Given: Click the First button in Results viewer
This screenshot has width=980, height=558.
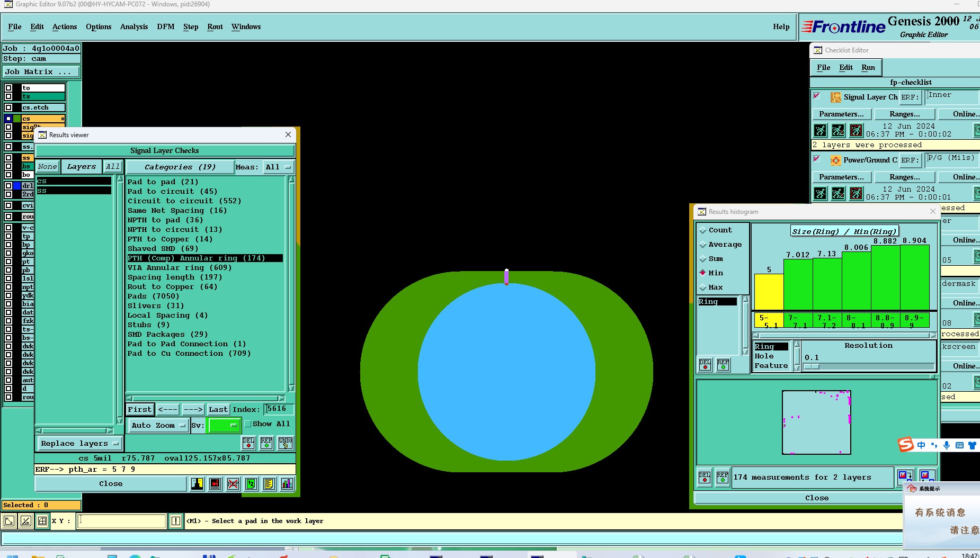Looking at the screenshot, I should click(140, 410).
